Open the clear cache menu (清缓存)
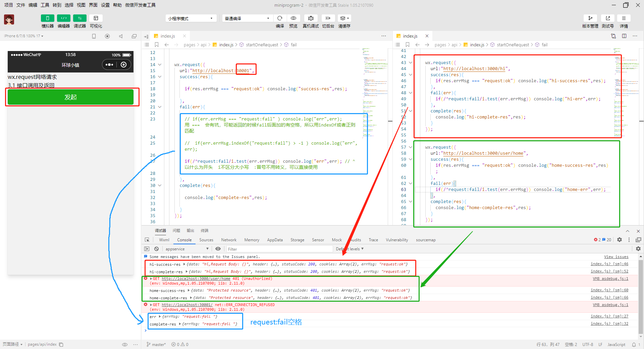Viewport: 644px width, 349px height. click(x=344, y=18)
